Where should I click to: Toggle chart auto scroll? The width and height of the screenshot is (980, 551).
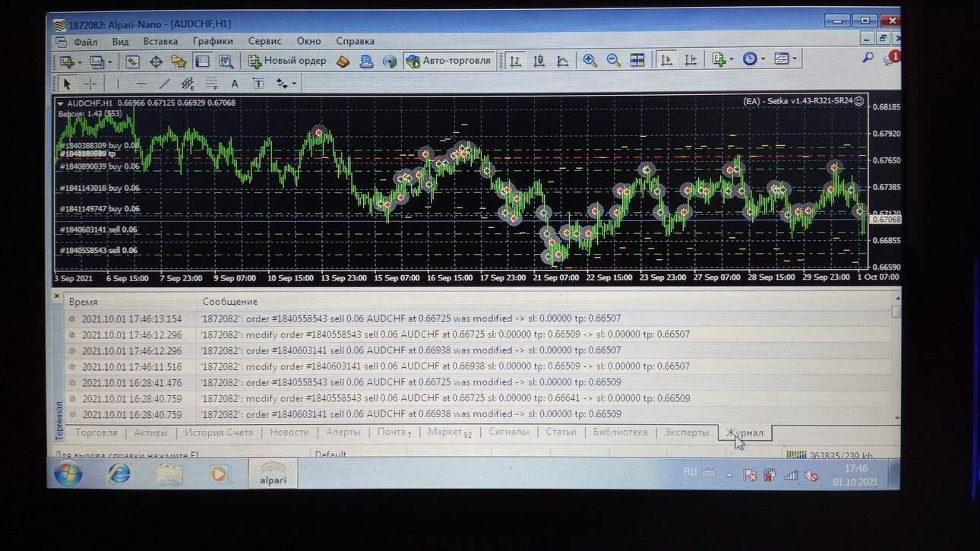(x=666, y=60)
